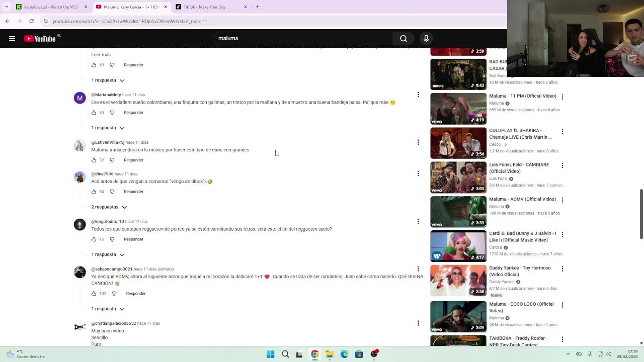Reply to @sebasocampo3021 with Responder
Screen dimensions: 644x362
(135, 294)
